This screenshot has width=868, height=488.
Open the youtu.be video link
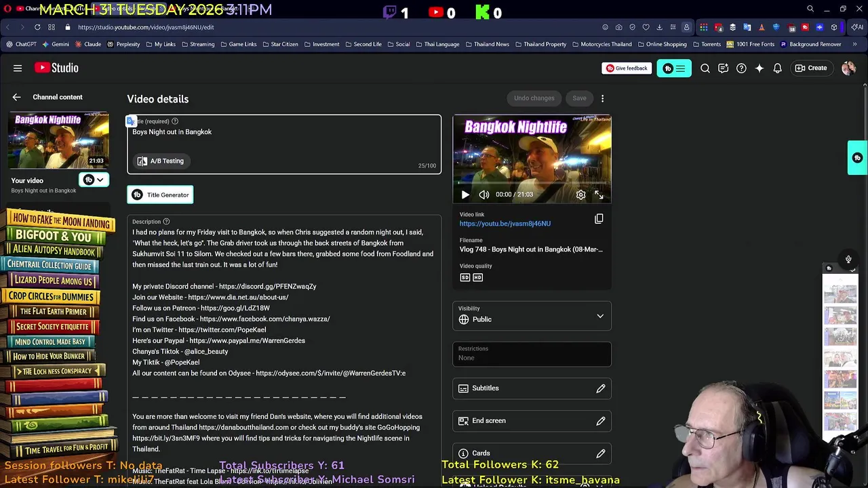pyautogui.click(x=505, y=224)
